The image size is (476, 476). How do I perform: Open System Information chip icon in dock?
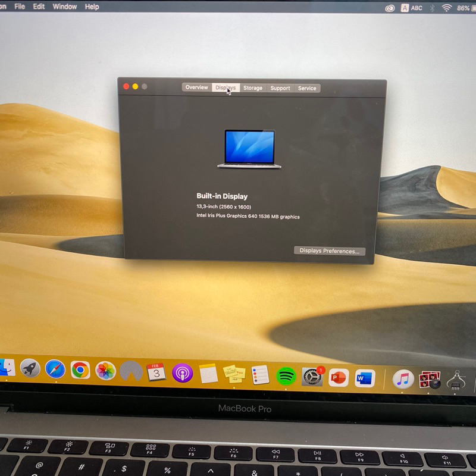(x=456, y=381)
